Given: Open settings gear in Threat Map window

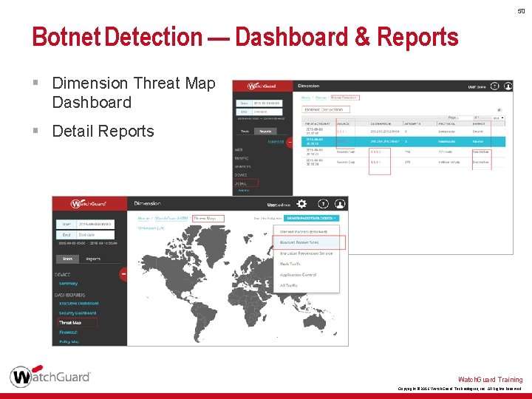Looking at the screenshot, I should click(301, 204).
